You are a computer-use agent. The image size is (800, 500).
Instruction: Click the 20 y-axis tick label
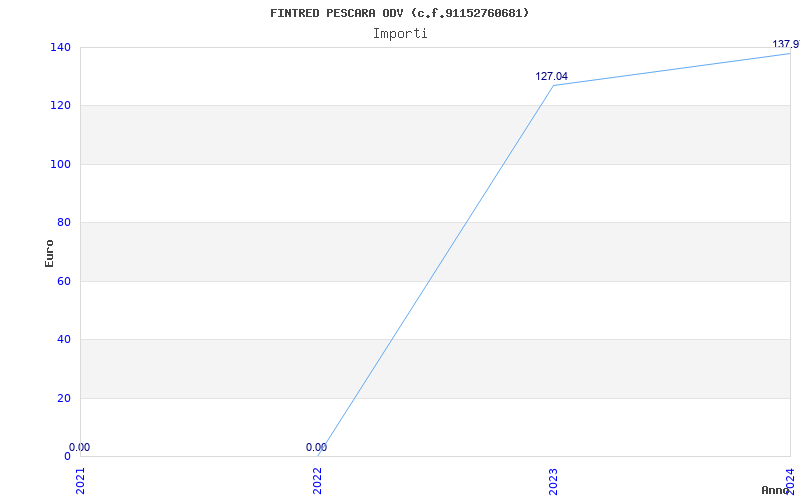pyautogui.click(x=62, y=398)
